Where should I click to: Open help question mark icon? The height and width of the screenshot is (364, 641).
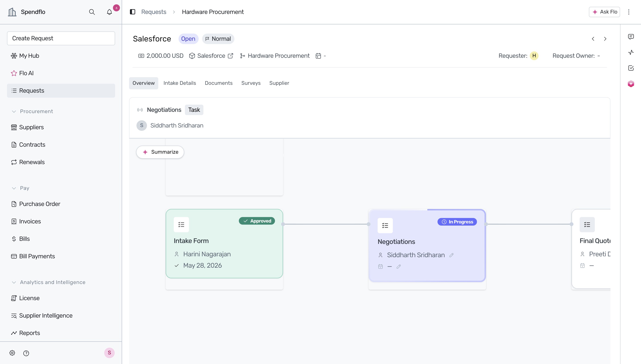point(26,353)
